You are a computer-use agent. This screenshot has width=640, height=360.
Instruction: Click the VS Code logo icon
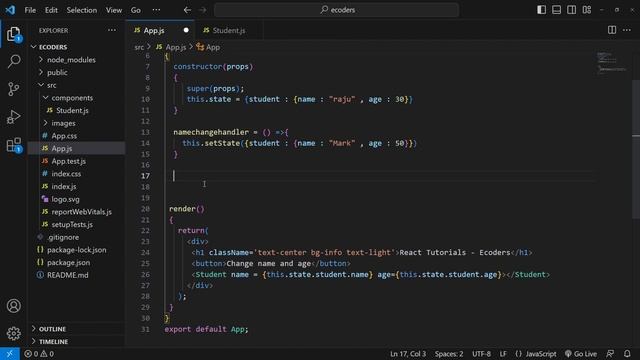[10, 10]
